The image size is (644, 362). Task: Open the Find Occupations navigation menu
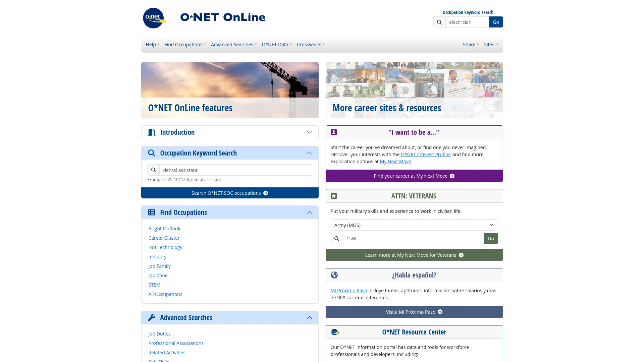[x=185, y=45]
